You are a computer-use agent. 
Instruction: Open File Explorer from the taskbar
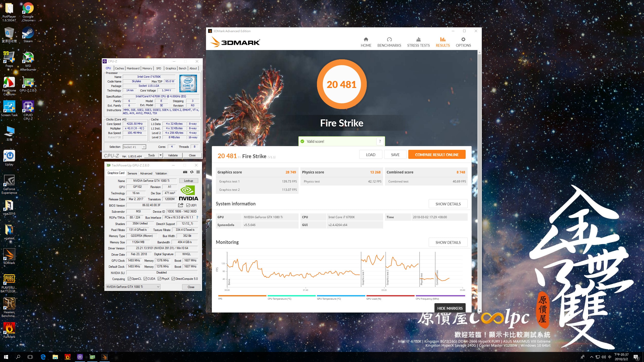point(55,357)
